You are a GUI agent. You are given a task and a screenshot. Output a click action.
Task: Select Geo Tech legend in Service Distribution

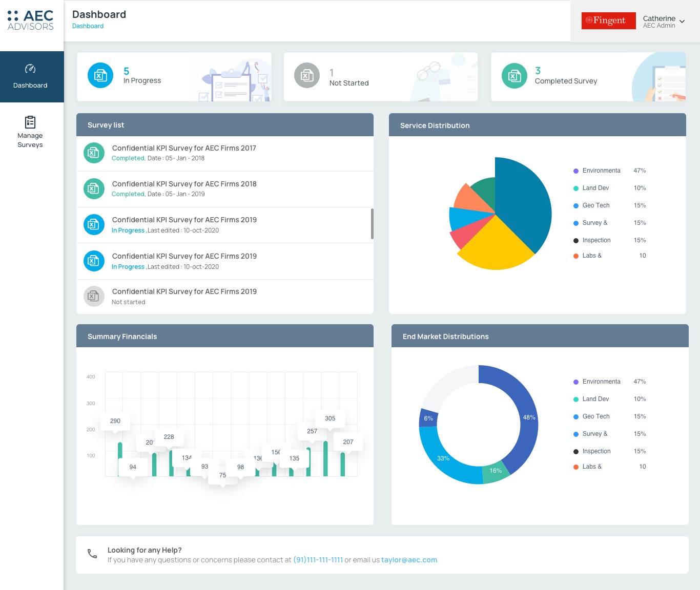[x=610, y=205]
